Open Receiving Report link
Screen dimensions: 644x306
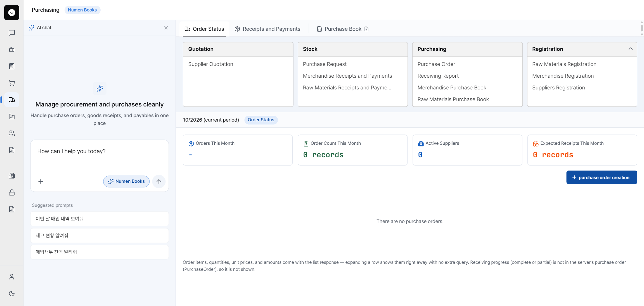pyautogui.click(x=438, y=76)
